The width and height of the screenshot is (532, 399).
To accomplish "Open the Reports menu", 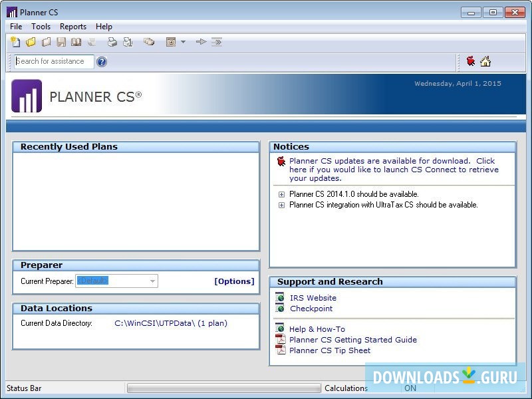I will pos(73,27).
